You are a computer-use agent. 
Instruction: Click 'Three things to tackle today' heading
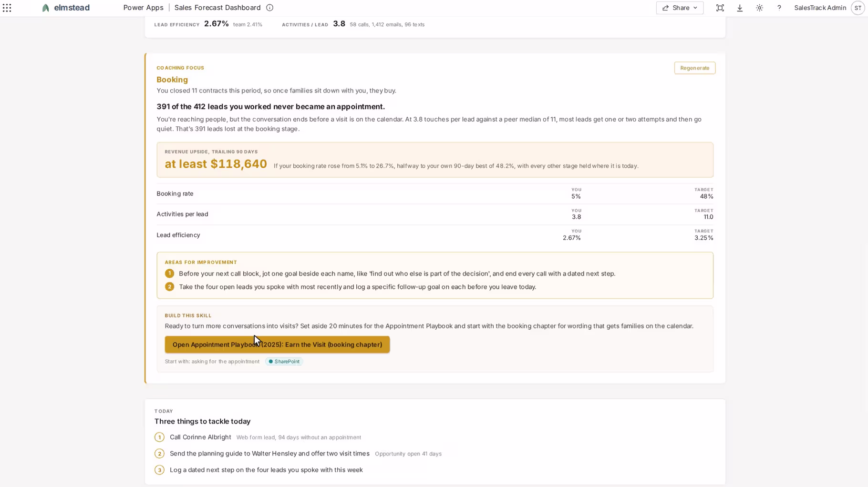202,421
